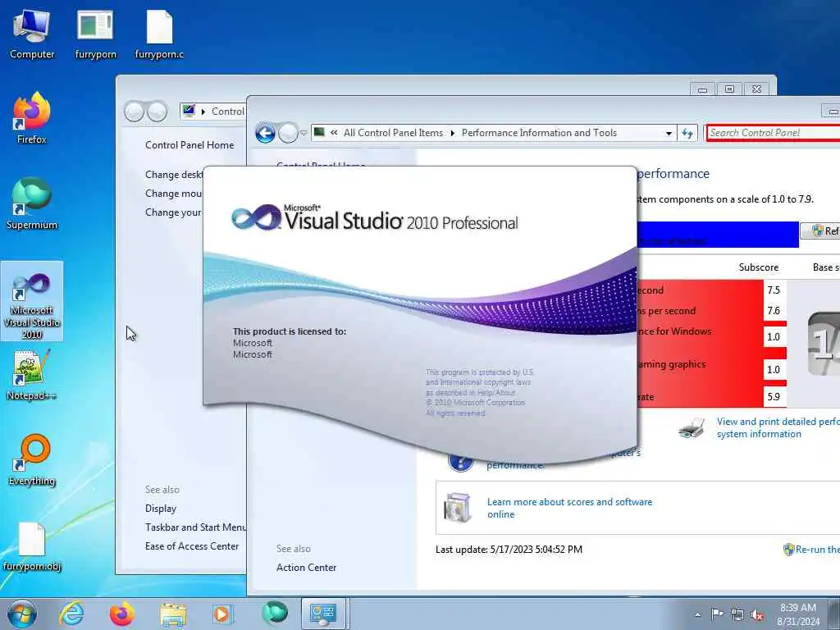This screenshot has height=630, width=840.
Task: Open Action Center under See also
Action: (306, 568)
